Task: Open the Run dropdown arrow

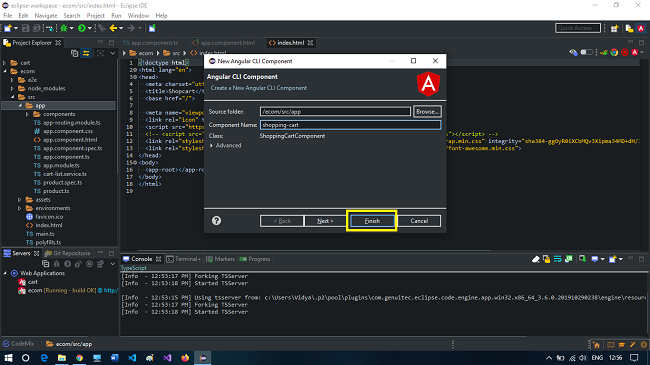Action: pos(89,28)
